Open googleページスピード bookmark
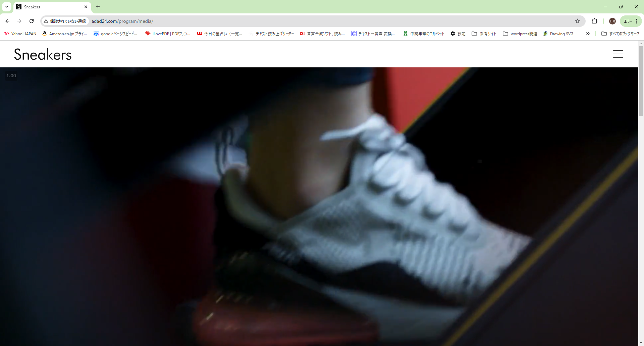The width and height of the screenshot is (644, 346). click(115, 34)
